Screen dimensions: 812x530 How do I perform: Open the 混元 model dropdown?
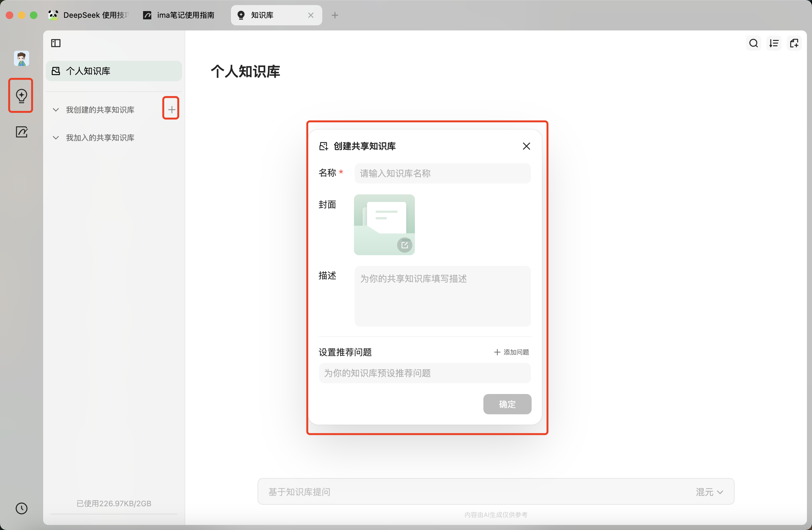709,492
